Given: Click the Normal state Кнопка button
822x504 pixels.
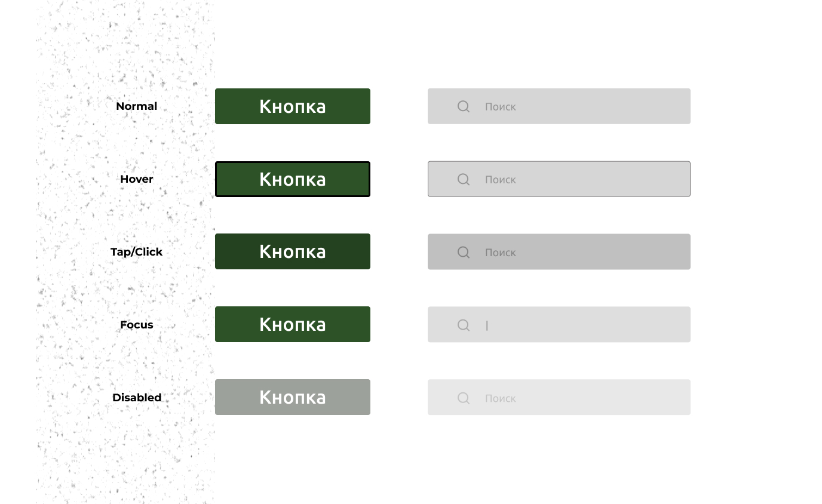Looking at the screenshot, I should click(x=293, y=106).
